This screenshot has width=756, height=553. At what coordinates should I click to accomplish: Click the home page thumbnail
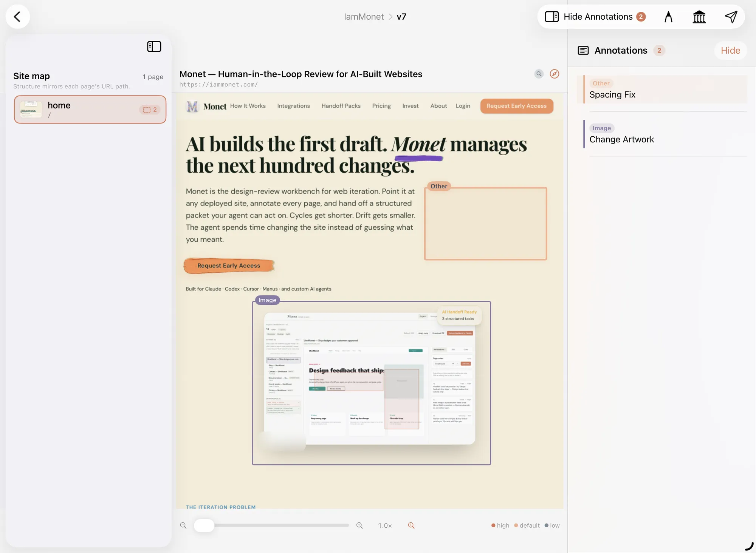click(x=31, y=110)
